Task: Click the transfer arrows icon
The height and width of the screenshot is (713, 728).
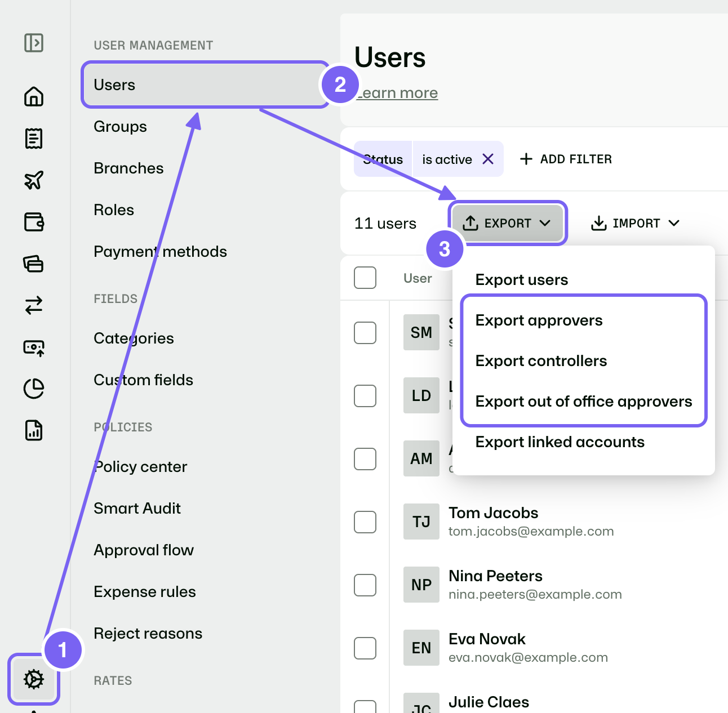Action: [x=34, y=305]
